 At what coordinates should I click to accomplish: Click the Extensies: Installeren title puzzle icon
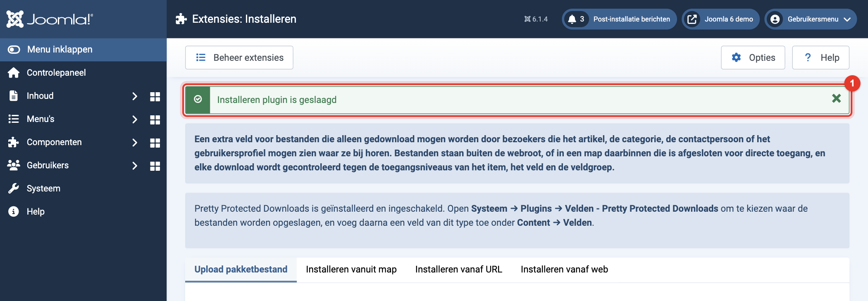click(x=181, y=19)
